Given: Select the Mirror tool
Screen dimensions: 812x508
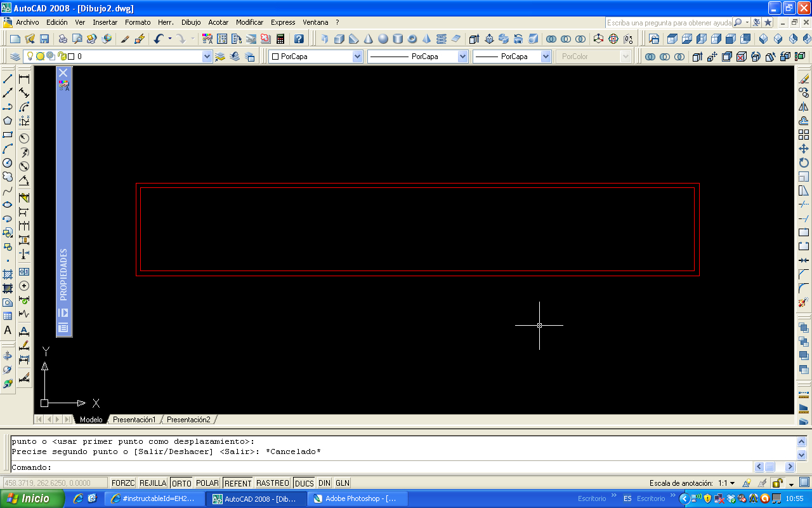Looking at the screenshot, I should (804, 107).
